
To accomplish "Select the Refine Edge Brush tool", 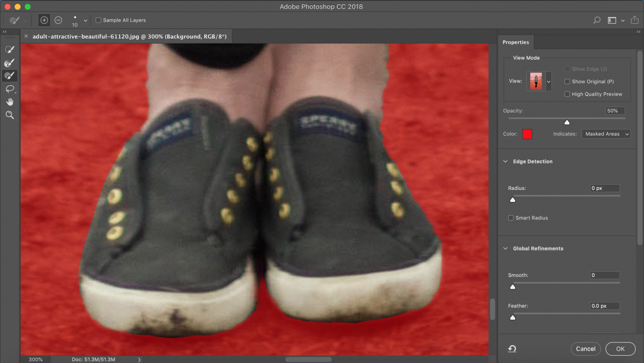I will [x=10, y=63].
